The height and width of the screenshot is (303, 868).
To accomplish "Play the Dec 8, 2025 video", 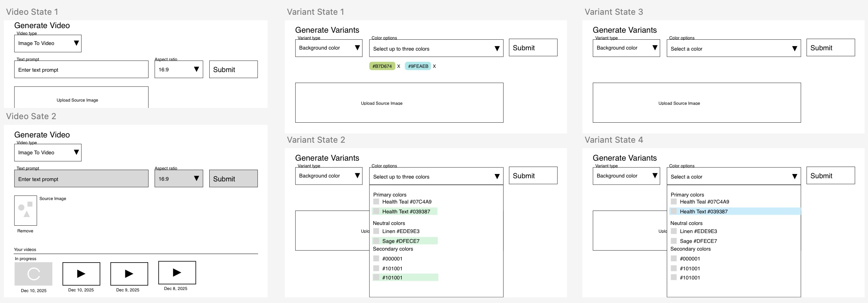I will 177,272.
